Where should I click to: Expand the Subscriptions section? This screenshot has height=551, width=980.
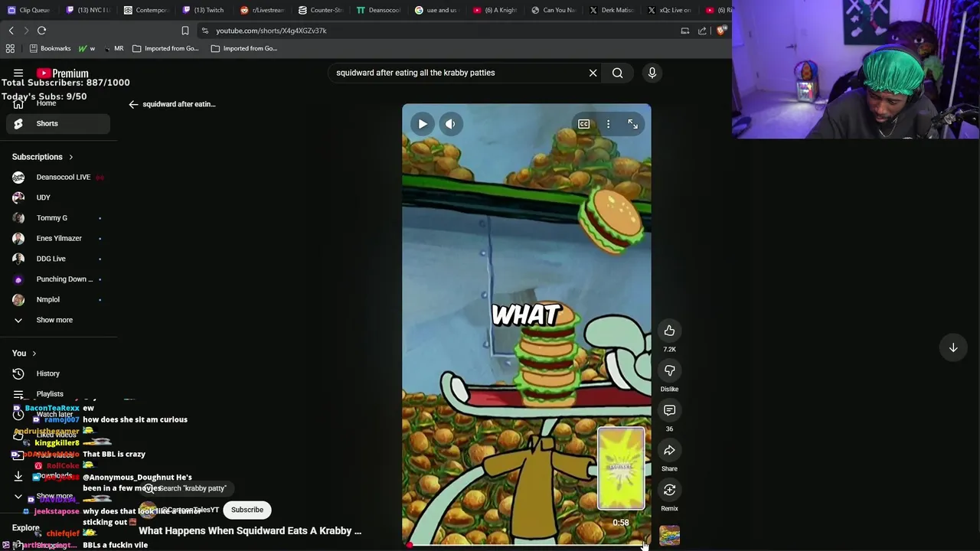[43, 157]
